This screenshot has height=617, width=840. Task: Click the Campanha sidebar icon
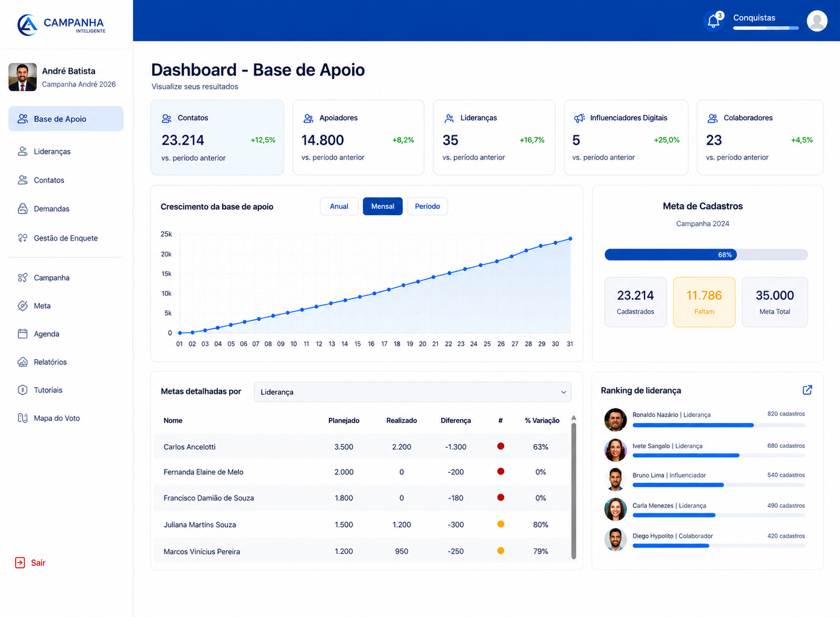tap(22, 277)
